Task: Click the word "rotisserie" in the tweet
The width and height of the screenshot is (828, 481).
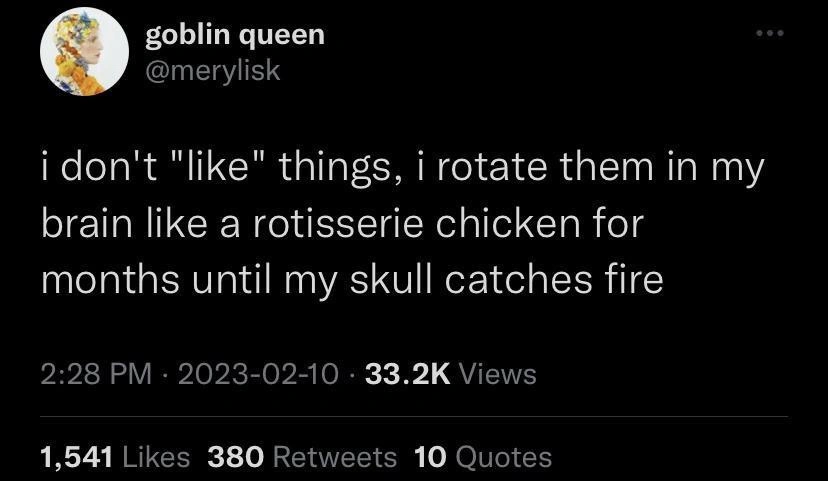Action: pos(342,223)
